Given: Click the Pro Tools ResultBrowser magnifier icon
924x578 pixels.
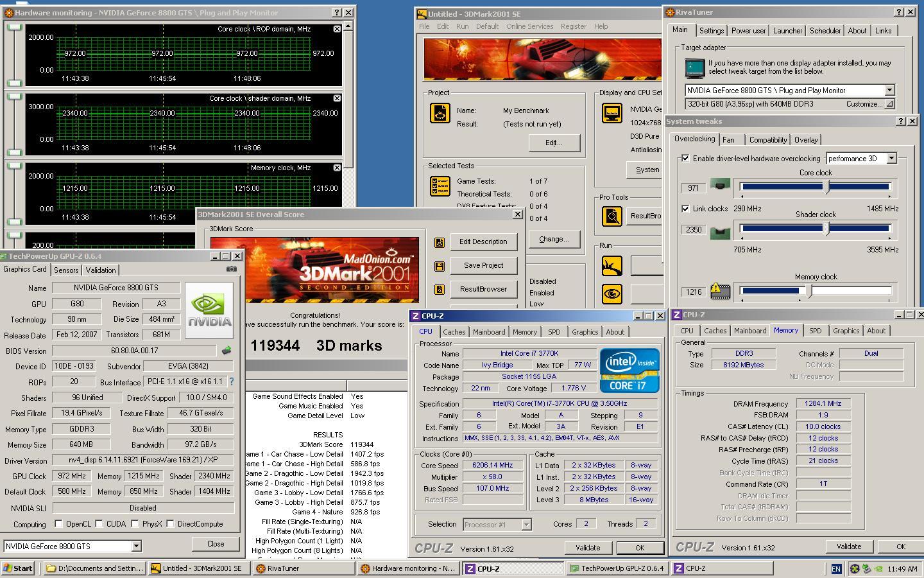Looking at the screenshot, I should [612, 216].
